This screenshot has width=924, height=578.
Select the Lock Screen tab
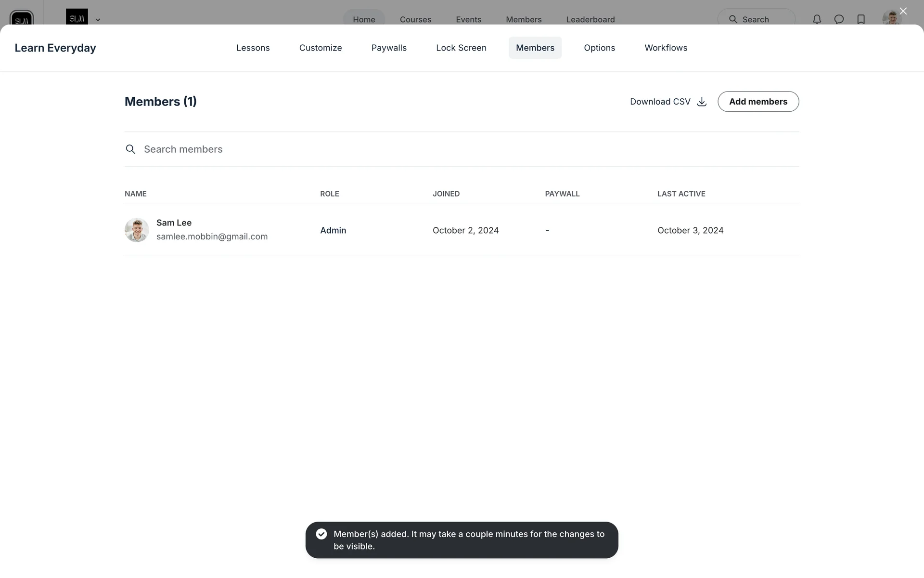click(461, 48)
